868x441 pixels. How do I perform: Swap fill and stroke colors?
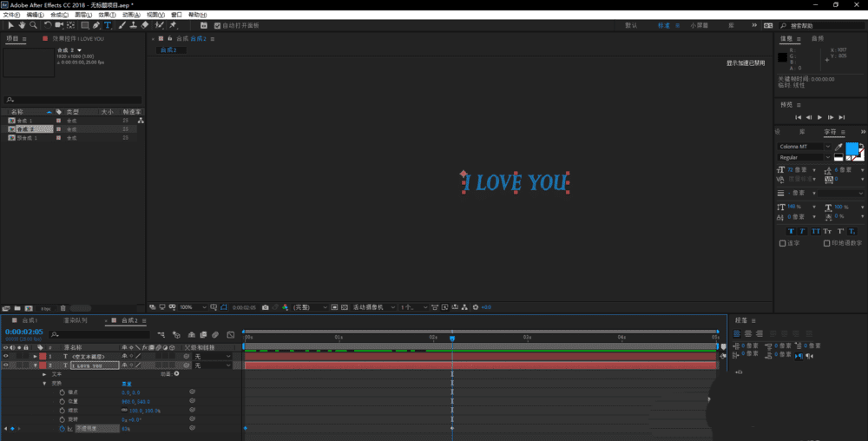pos(861,145)
